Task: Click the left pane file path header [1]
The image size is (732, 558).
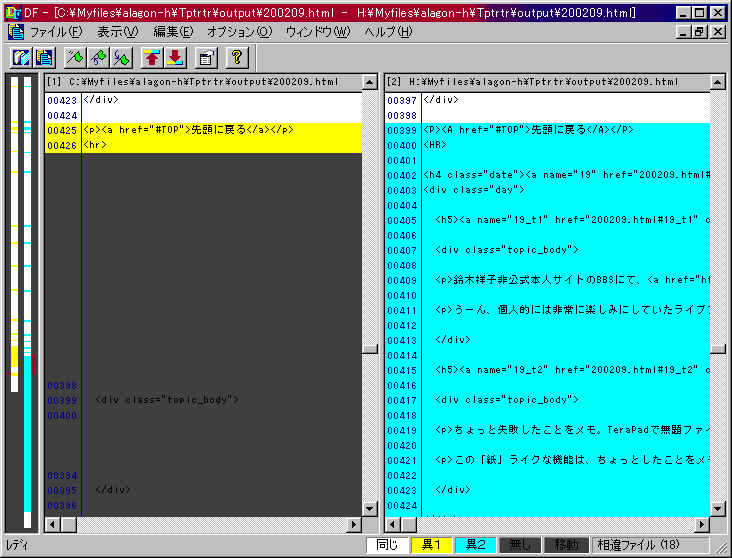Action: click(203, 82)
